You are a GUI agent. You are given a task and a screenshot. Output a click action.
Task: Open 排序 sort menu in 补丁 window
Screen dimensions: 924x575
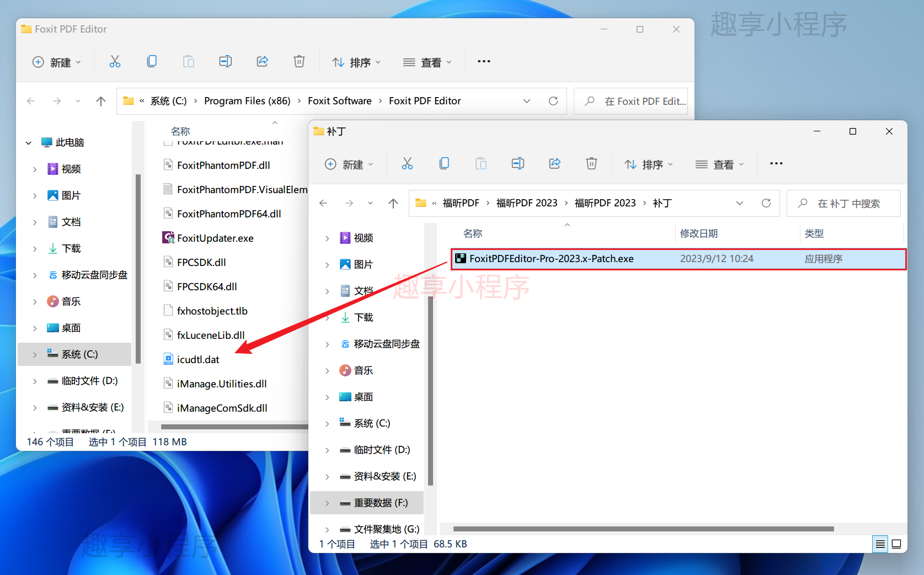(x=648, y=164)
